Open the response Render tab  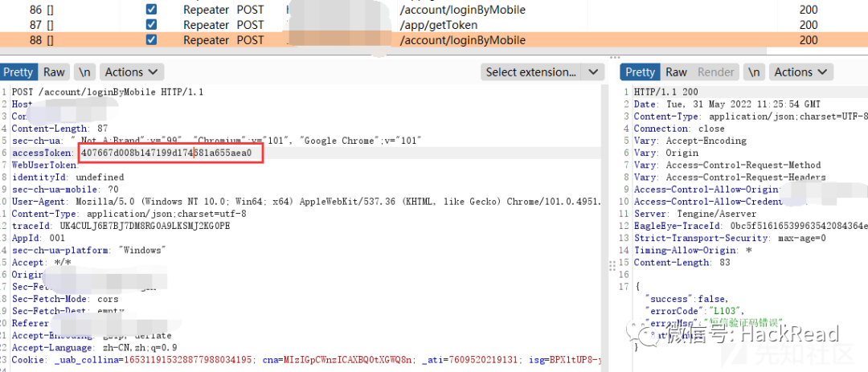pyautogui.click(x=716, y=72)
